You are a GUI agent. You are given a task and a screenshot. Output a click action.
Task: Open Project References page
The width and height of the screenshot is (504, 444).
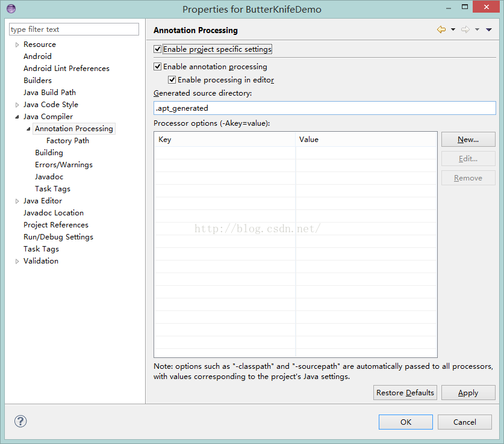click(x=55, y=225)
